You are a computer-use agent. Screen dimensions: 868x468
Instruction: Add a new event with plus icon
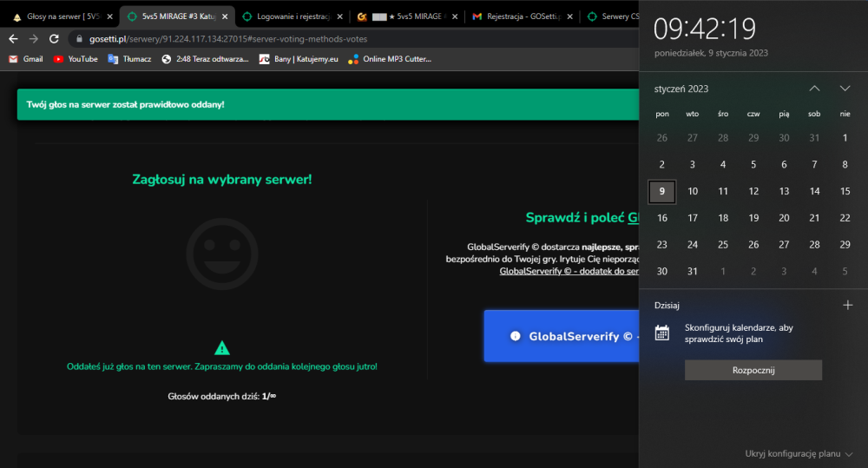[847, 305]
